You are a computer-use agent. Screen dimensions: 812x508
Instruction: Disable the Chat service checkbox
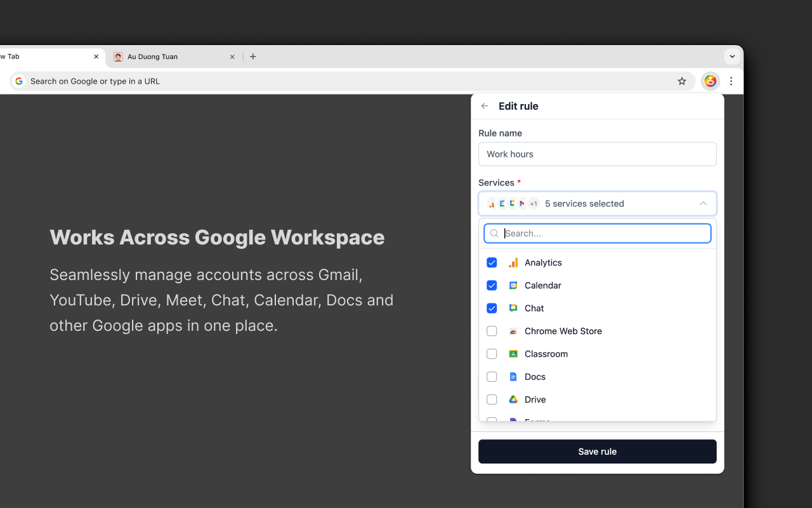(x=492, y=308)
